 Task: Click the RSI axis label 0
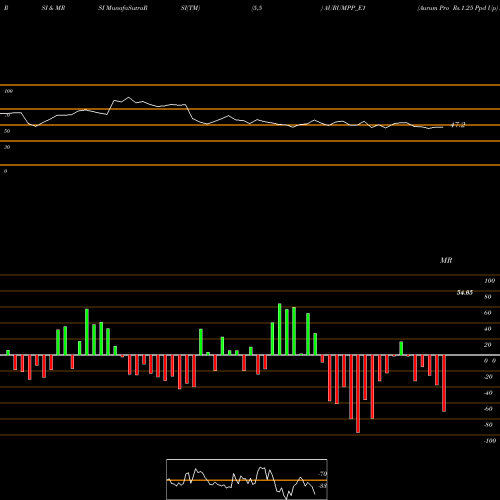[x=5, y=171]
